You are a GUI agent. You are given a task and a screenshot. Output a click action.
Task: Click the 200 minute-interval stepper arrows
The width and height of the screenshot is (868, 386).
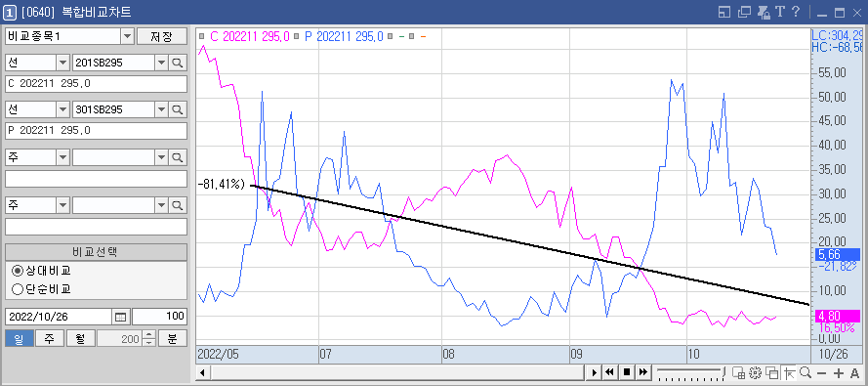tap(148, 338)
